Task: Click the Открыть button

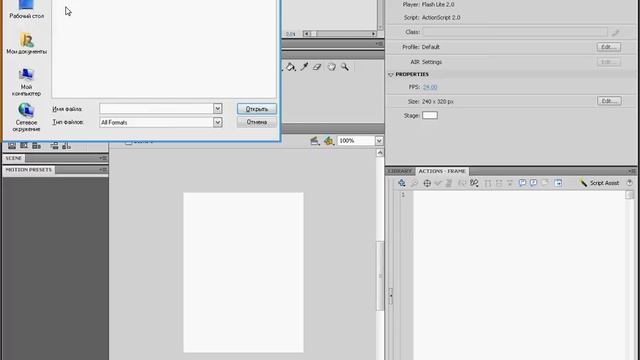Action: 257,109
